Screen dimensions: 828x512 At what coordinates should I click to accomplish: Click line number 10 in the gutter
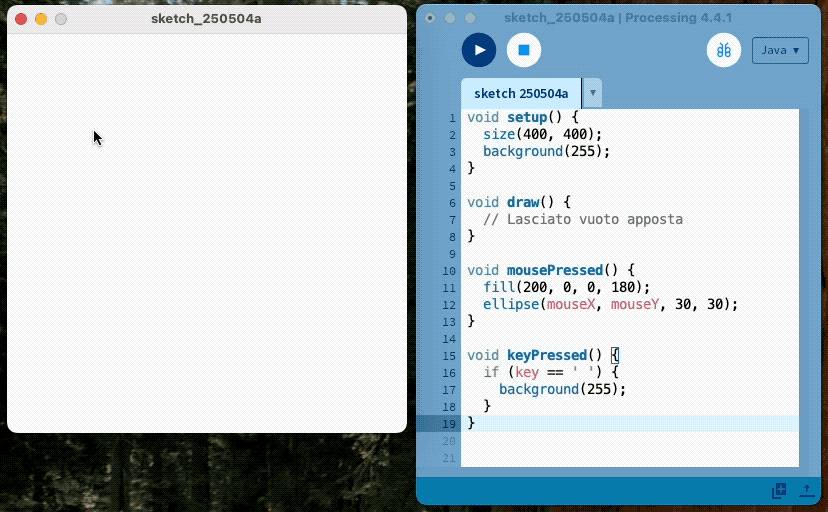tap(448, 270)
